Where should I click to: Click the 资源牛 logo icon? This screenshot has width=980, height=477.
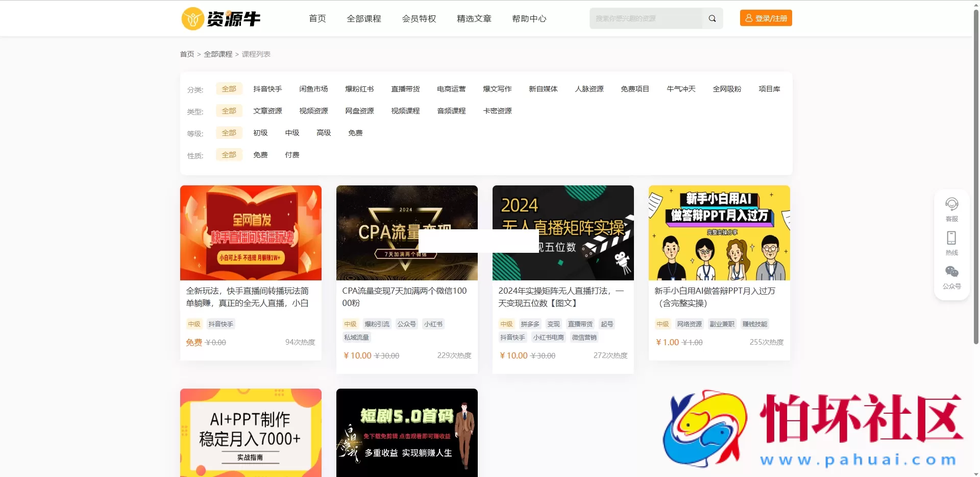[x=192, y=18]
